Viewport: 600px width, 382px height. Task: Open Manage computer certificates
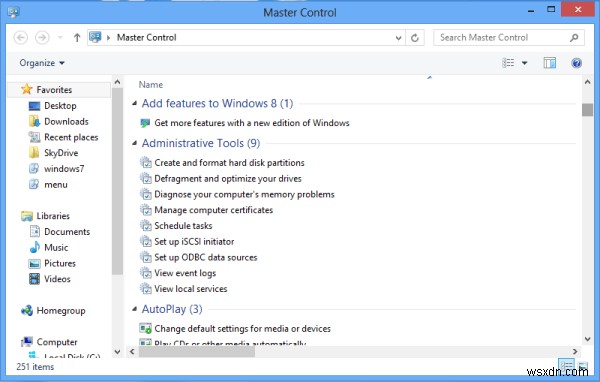click(x=214, y=210)
